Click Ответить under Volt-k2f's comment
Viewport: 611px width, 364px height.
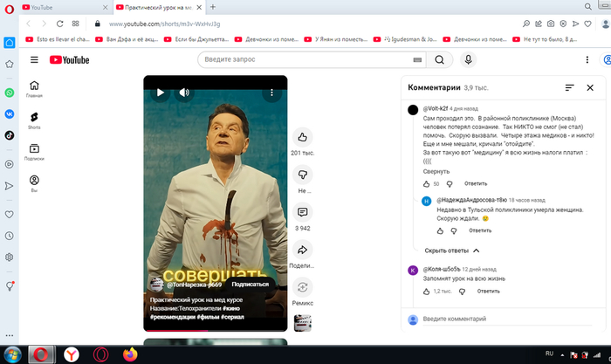tap(476, 184)
